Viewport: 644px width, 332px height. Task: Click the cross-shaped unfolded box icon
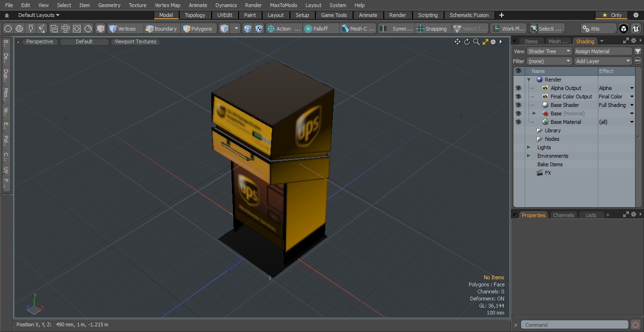point(66,29)
